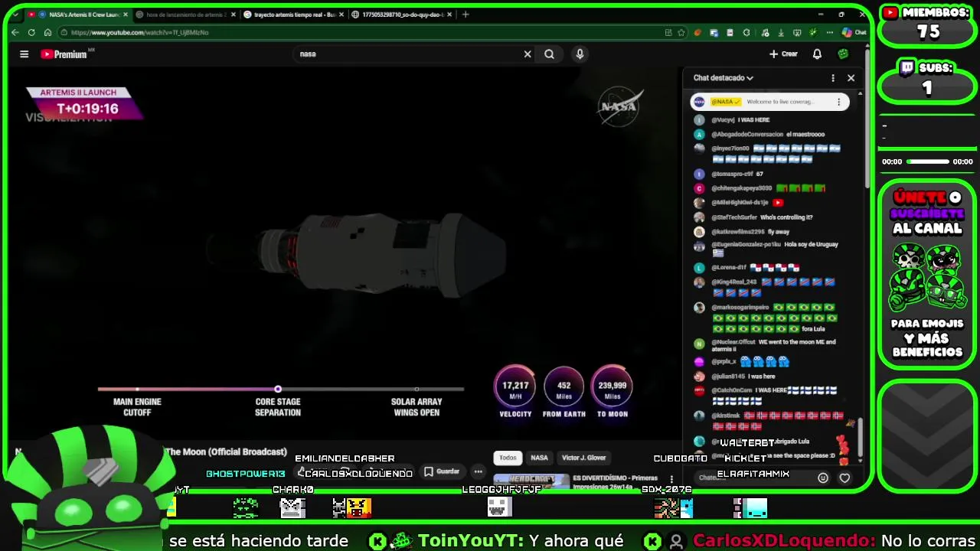The image size is (980, 551).
Task: Open the YouTube hamburger guide menu
Action: pyautogui.click(x=24, y=54)
